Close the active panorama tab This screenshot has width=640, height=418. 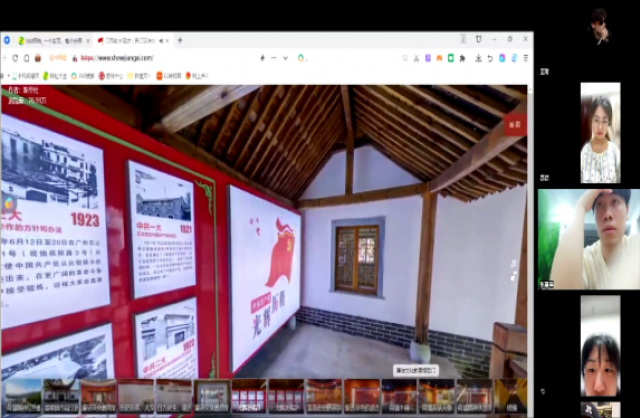167,41
